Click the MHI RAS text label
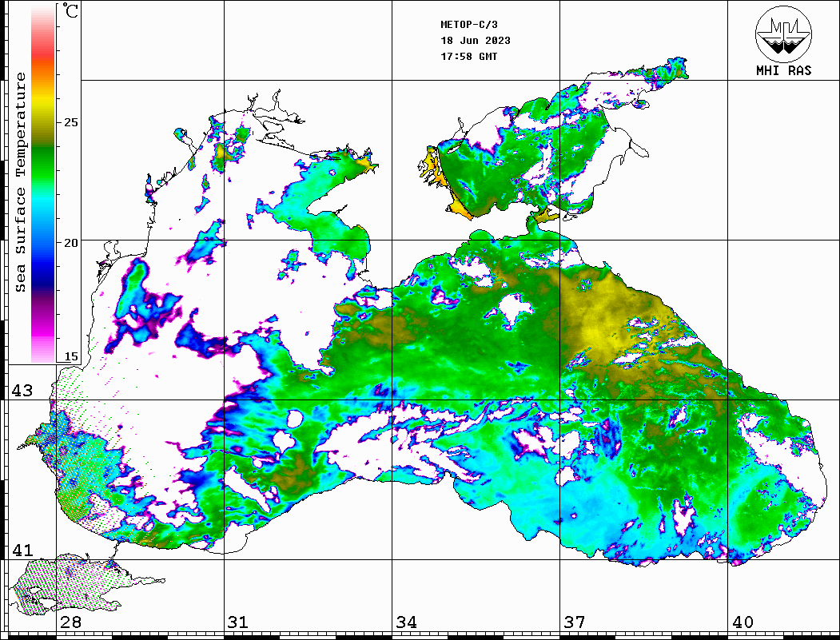Viewport: 840px width, 640px height. pyautogui.click(x=783, y=70)
